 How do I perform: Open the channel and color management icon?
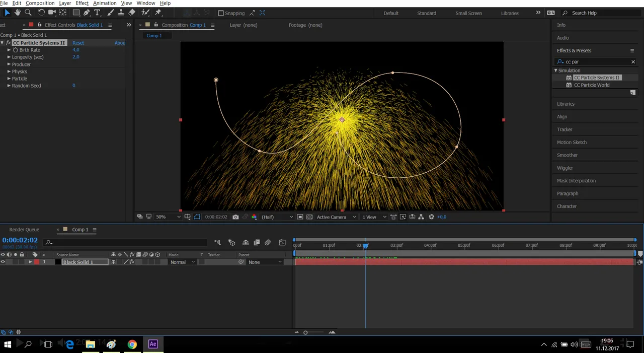click(x=254, y=217)
